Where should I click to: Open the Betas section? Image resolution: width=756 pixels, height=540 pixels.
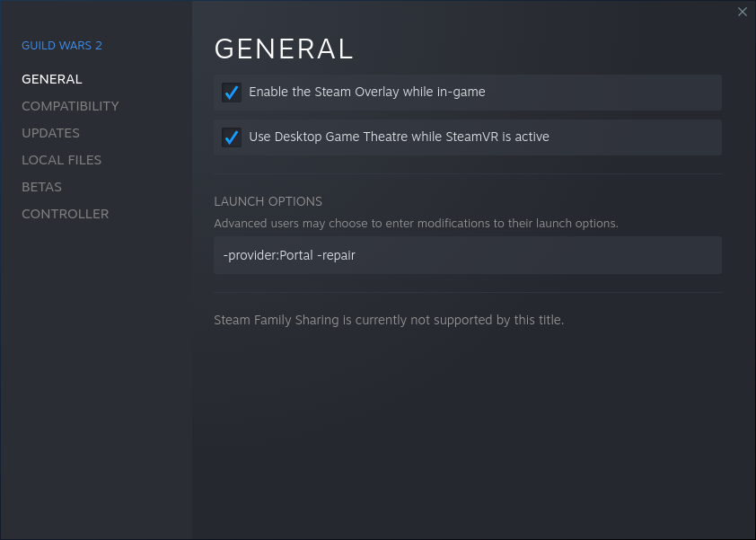[x=41, y=187]
